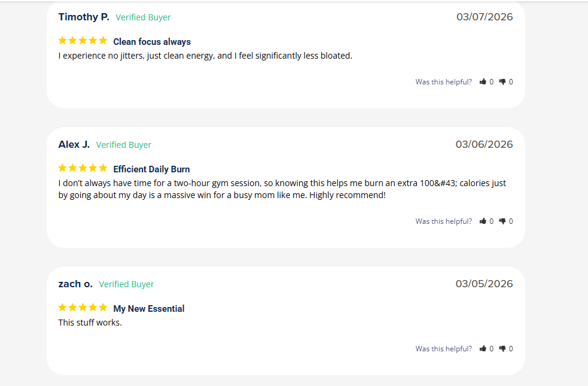Viewport: 588px width, 386px height.
Task: Click Verified Buyer badge next to Alex J.
Action: tap(124, 145)
